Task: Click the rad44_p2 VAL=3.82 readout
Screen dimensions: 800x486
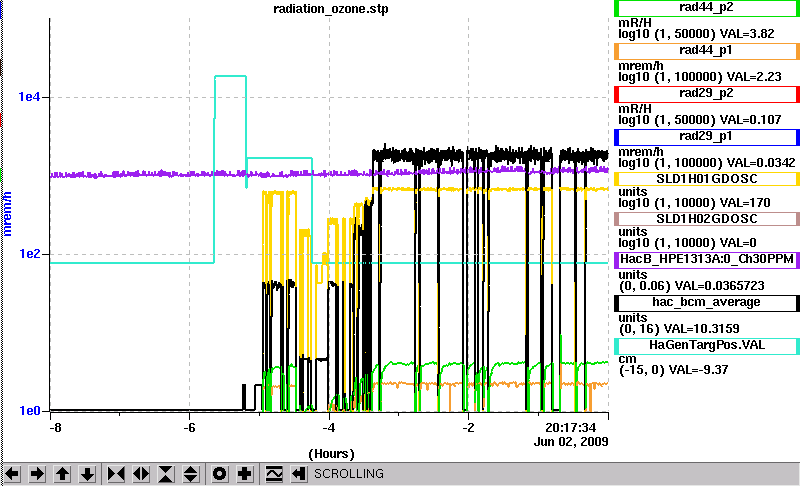Action: point(746,34)
